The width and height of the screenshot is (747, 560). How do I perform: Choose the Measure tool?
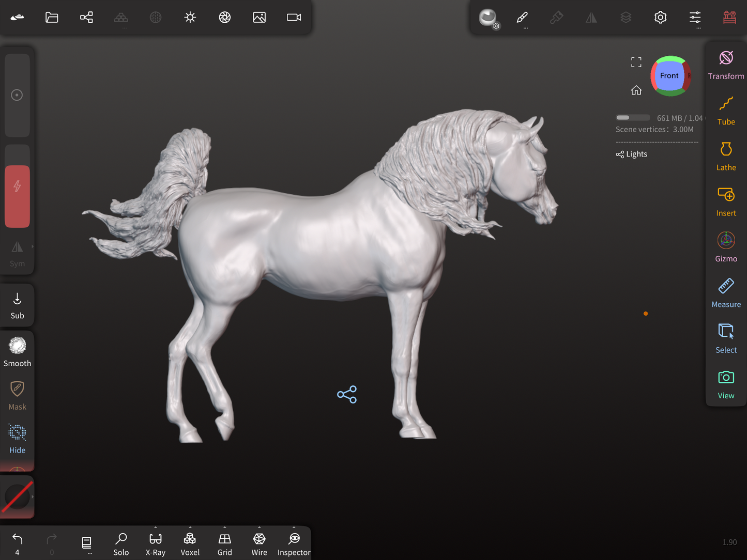(x=726, y=293)
